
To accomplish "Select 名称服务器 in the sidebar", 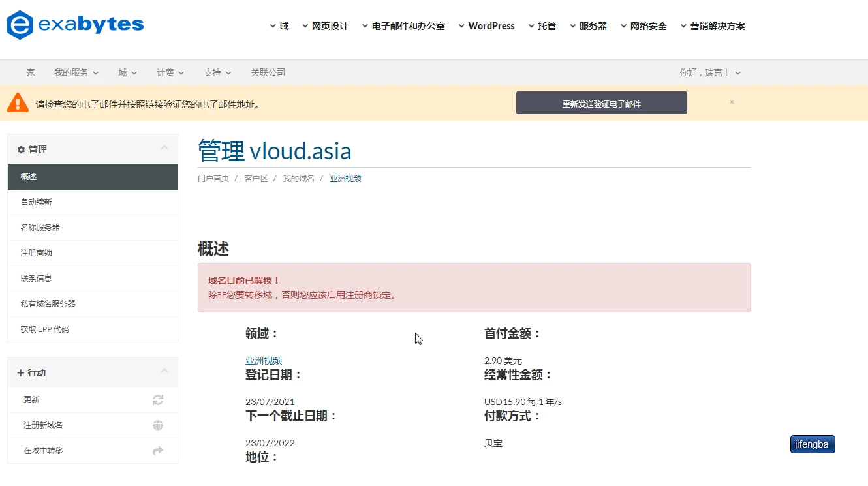I will [40, 228].
